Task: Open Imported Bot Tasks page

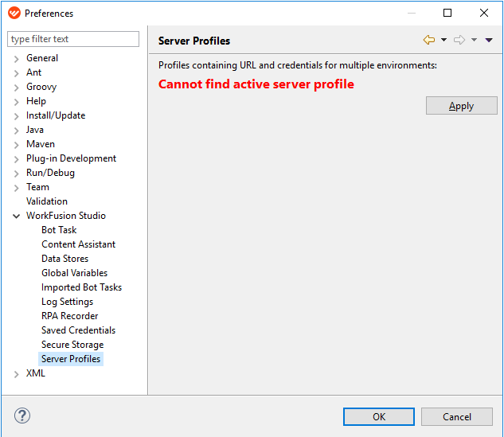Action: pyautogui.click(x=82, y=287)
